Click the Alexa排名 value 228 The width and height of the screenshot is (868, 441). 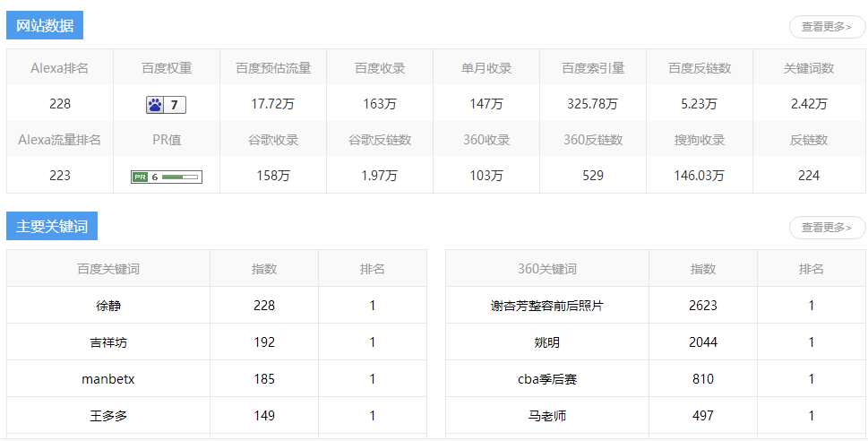coord(60,104)
